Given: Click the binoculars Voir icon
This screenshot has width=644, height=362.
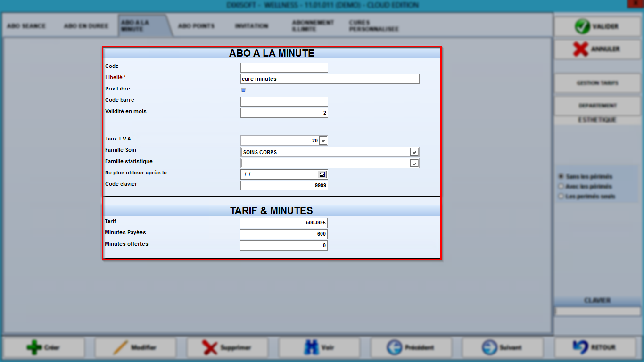Looking at the screenshot, I should (311, 348).
